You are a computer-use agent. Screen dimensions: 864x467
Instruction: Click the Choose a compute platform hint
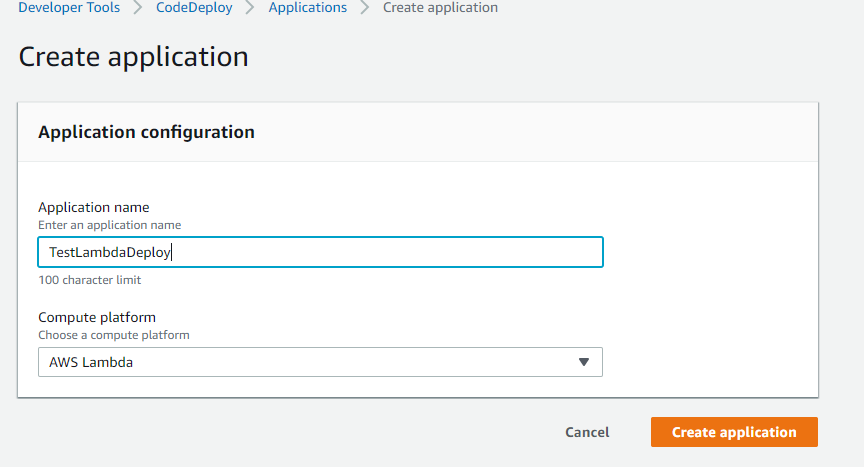coord(114,335)
